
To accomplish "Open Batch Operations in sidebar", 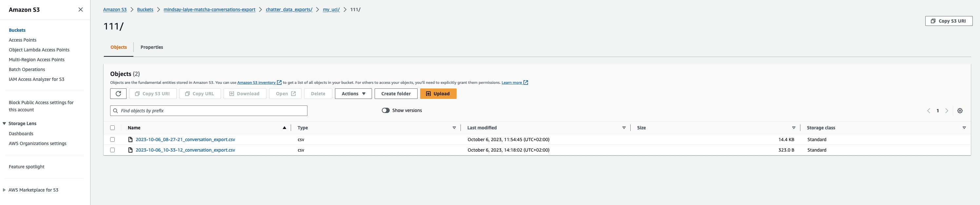I will point(27,70).
